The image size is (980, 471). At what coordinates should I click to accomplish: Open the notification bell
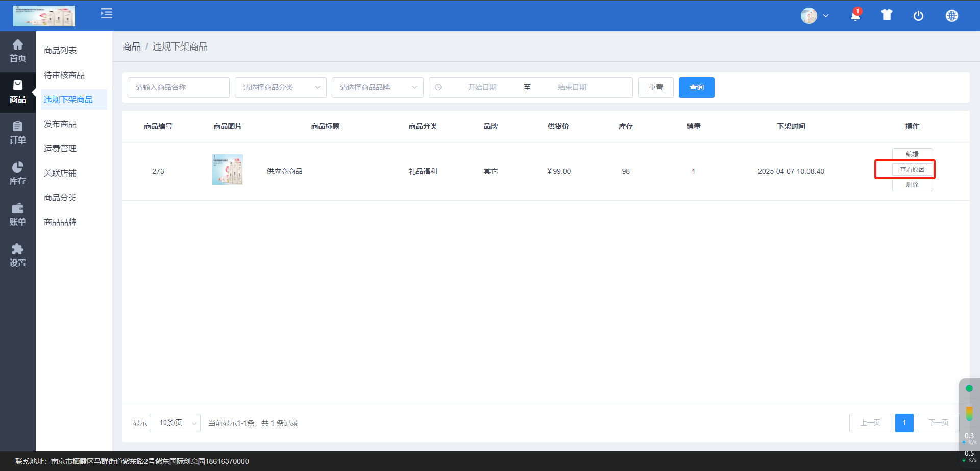[855, 16]
